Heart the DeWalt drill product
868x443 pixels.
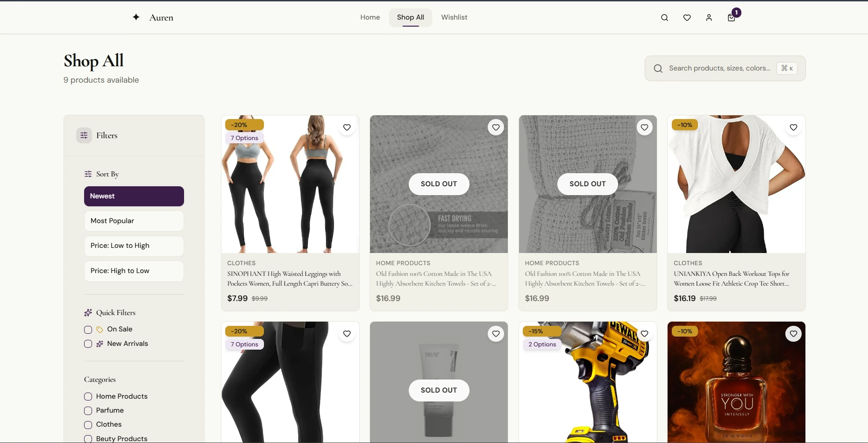click(x=644, y=334)
